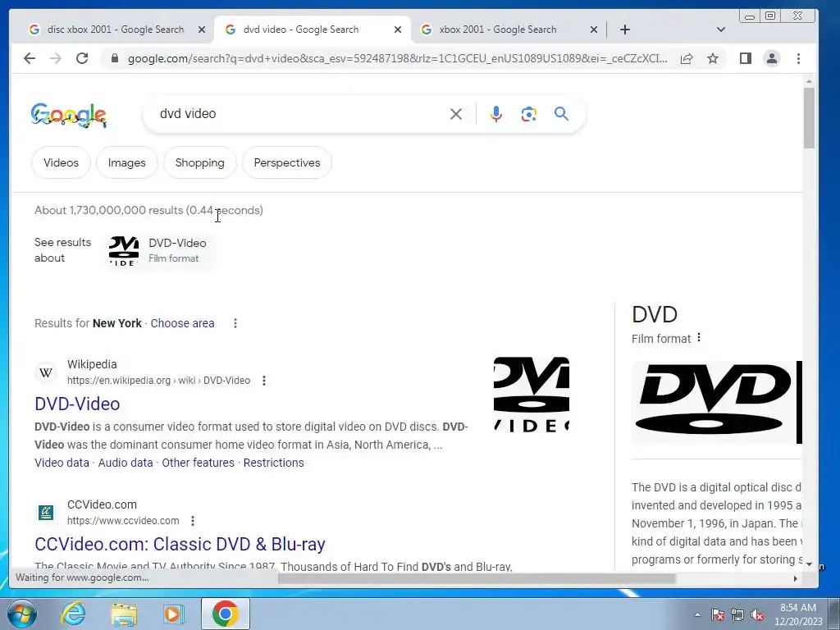Search by image with Google Lens
Screen dimensions: 840x630
pyautogui.click(x=529, y=114)
